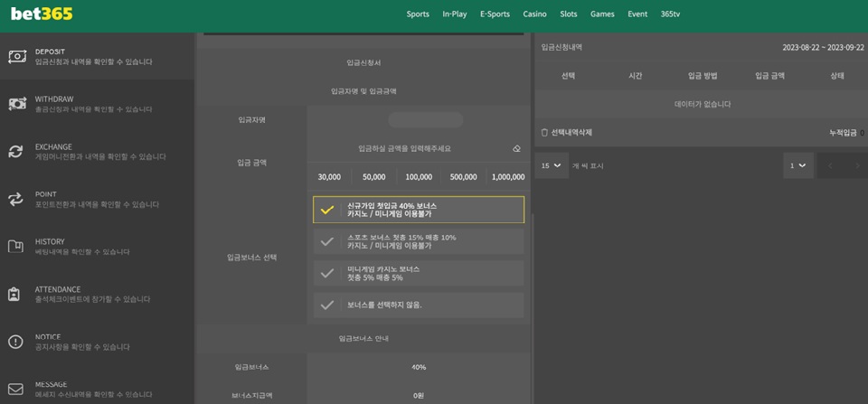Open the Games menu

(x=602, y=14)
